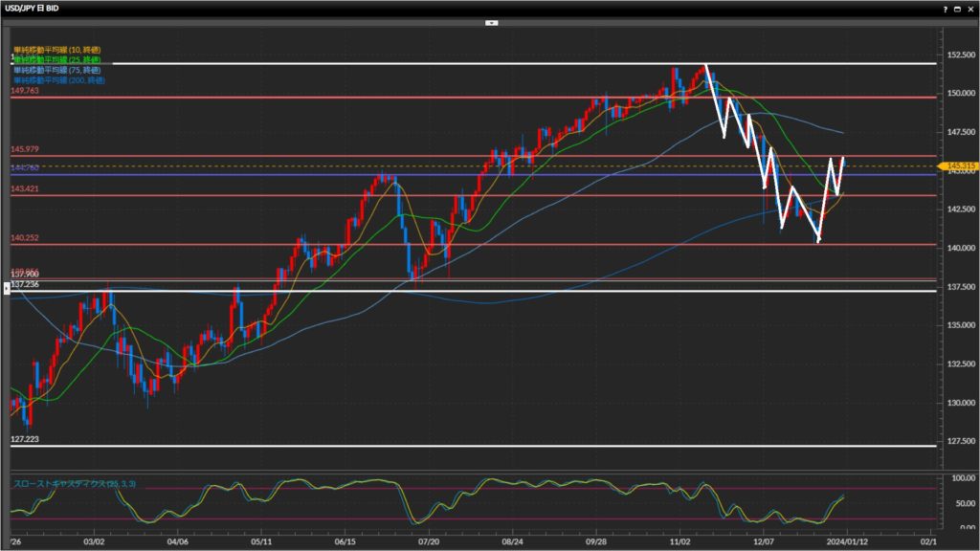
Task: Click the USD/JPY BID window title
Action: [x=35, y=9]
